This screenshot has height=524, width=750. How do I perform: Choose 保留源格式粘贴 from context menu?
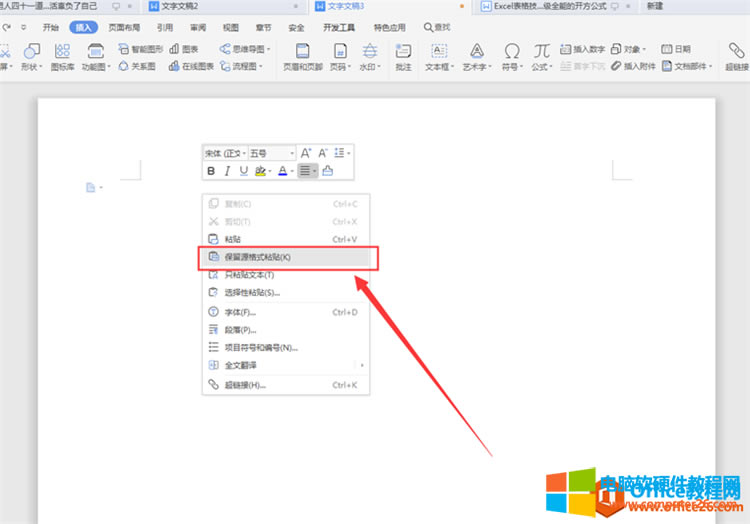click(286, 257)
